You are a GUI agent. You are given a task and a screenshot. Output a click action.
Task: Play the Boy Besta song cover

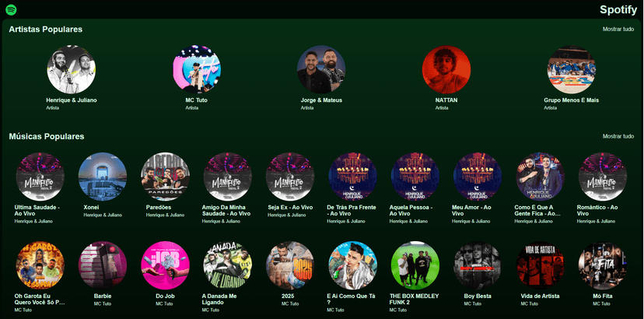pos(478,265)
